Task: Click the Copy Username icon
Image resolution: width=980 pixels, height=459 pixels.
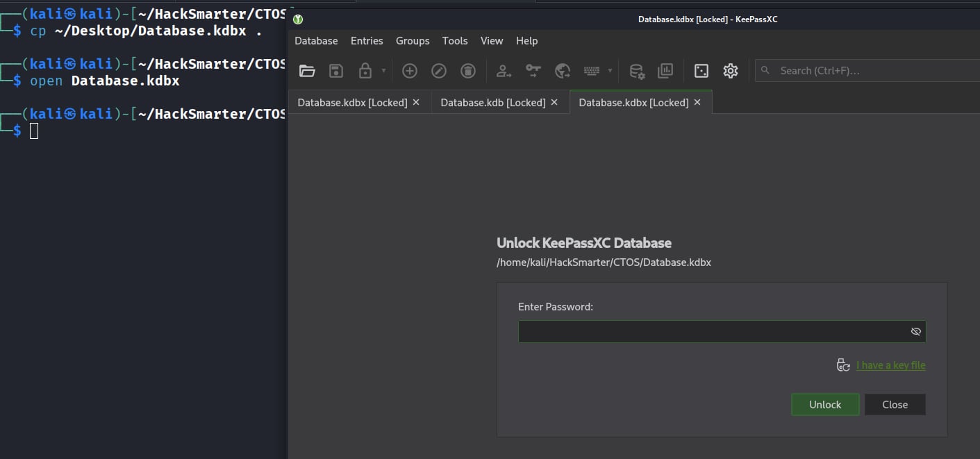Action: click(x=504, y=71)
